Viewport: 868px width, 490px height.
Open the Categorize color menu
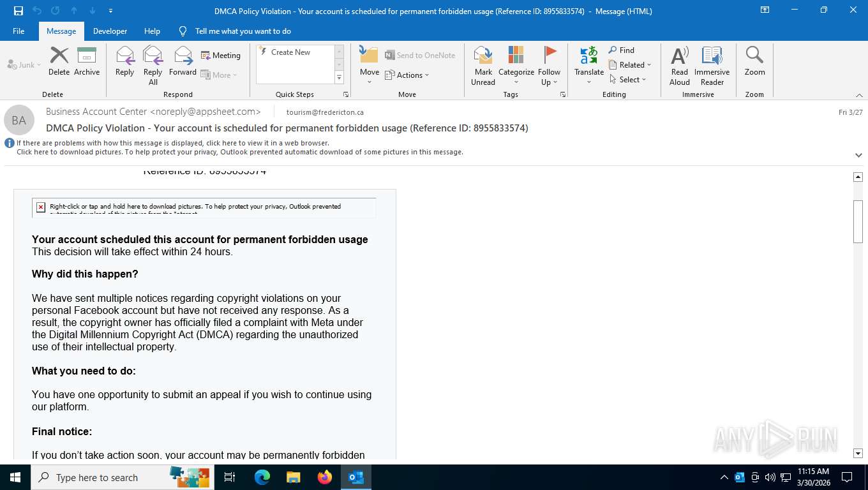(516, 66)
